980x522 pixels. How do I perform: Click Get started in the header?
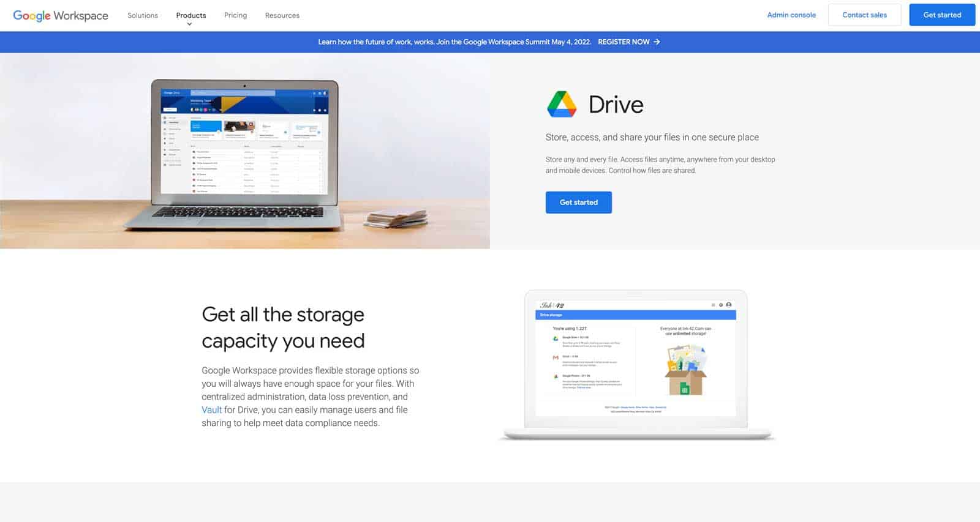click(x=942, y=15)
